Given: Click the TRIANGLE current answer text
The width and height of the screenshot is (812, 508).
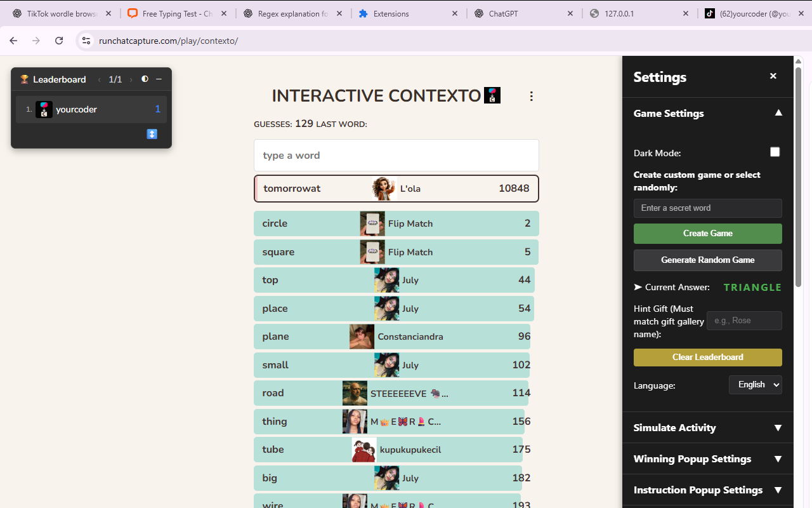Looking at the screenshot, I should click(x=752, y=287).
